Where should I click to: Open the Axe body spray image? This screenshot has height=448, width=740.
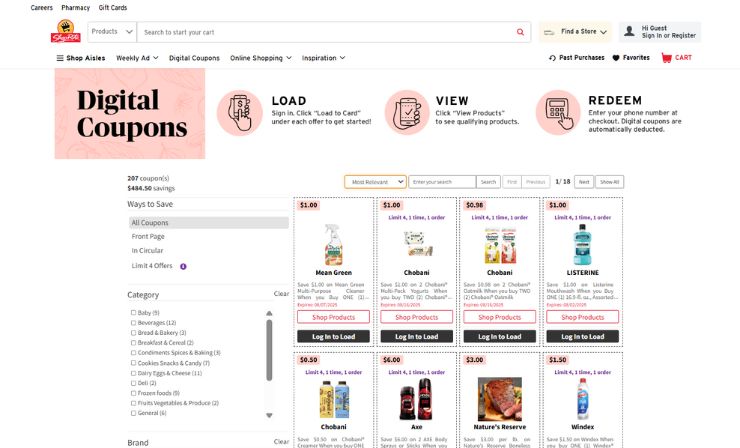coord(416,399)
